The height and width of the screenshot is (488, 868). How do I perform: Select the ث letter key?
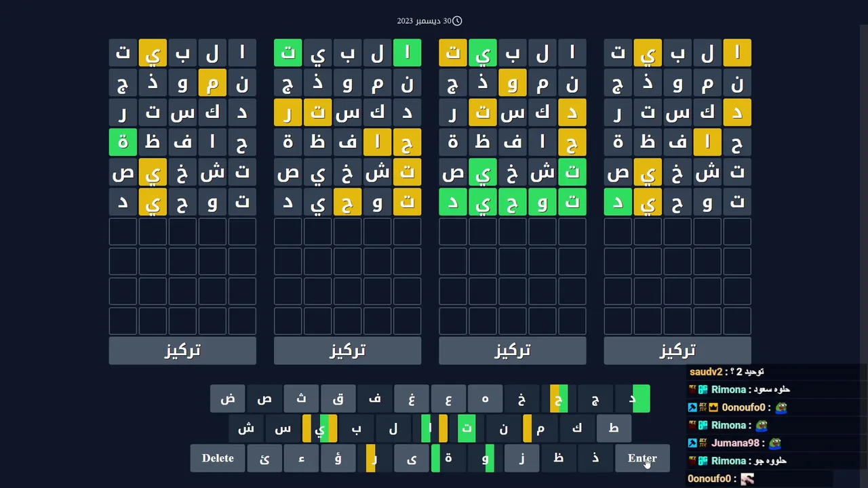click(x=301, y=399)
